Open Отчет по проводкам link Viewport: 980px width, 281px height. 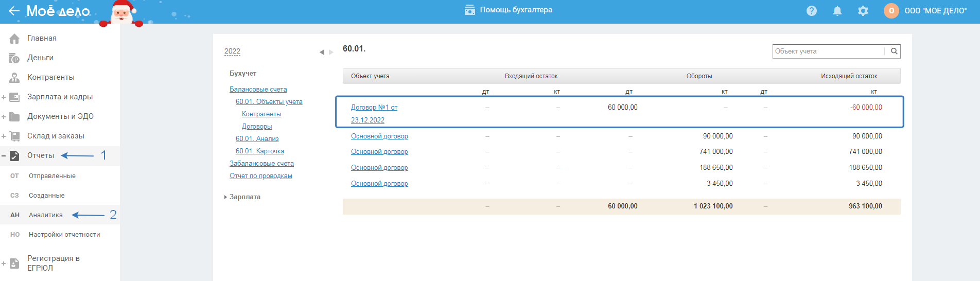(261, 176)
